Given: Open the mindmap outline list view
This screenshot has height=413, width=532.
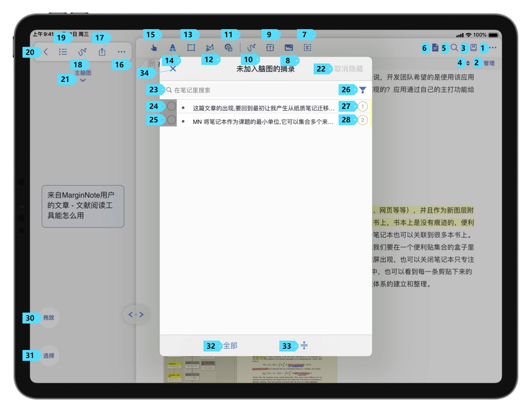Looking at the screenshot, I should (63, 52).
